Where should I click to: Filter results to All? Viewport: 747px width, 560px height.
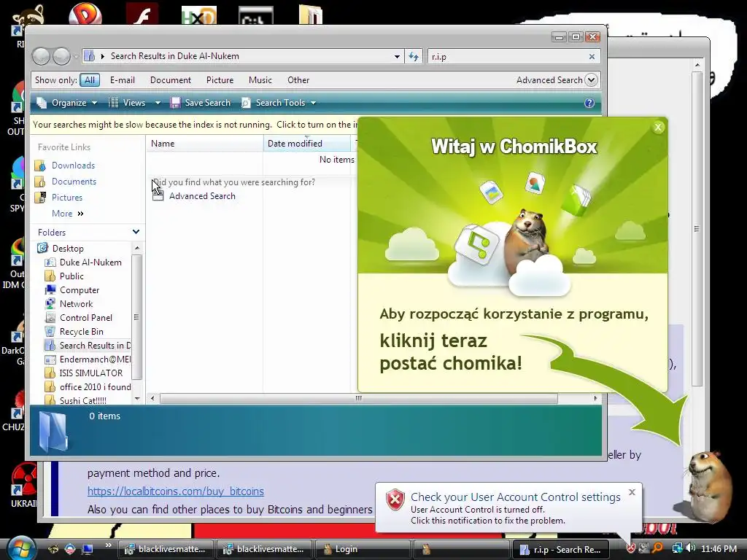click(90, 80)
